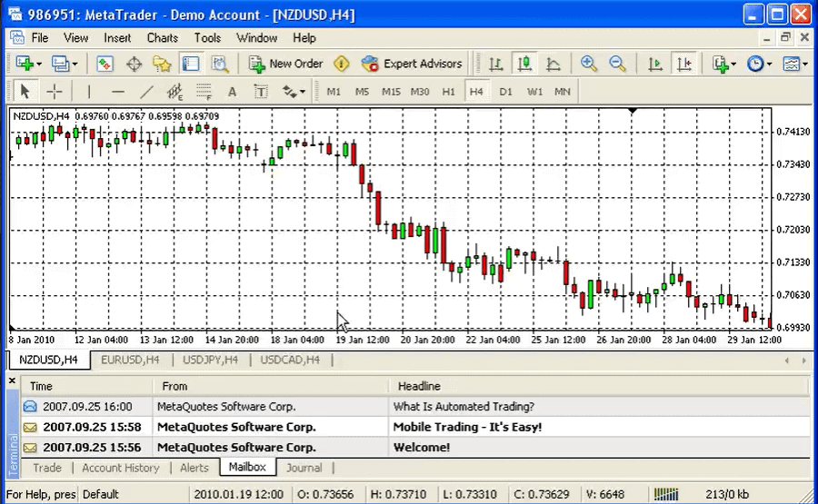
Task: Set timeframe to M30
Action: point(420,92)
